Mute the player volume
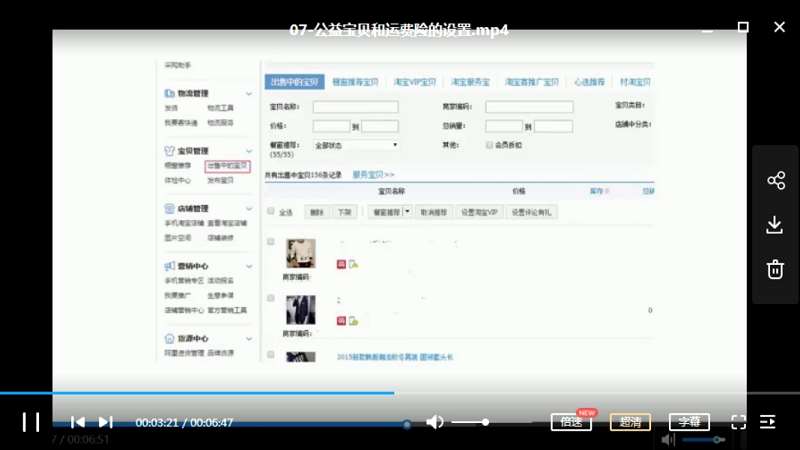Screen dimensions: 800x450 click(x=435, y=422)
